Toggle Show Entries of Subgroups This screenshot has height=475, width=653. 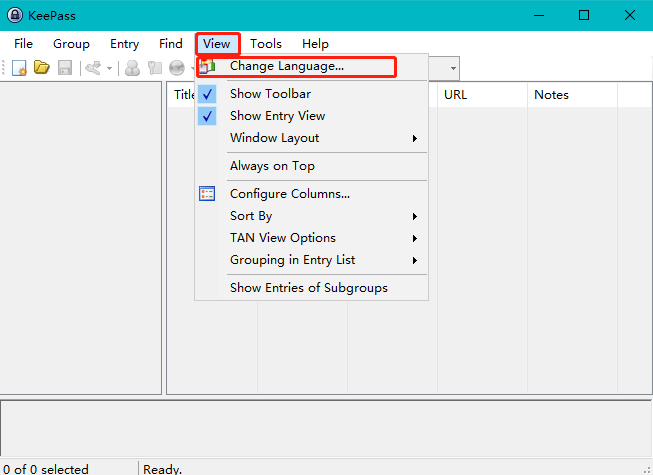pyautogui.click(x=312, y=288)
